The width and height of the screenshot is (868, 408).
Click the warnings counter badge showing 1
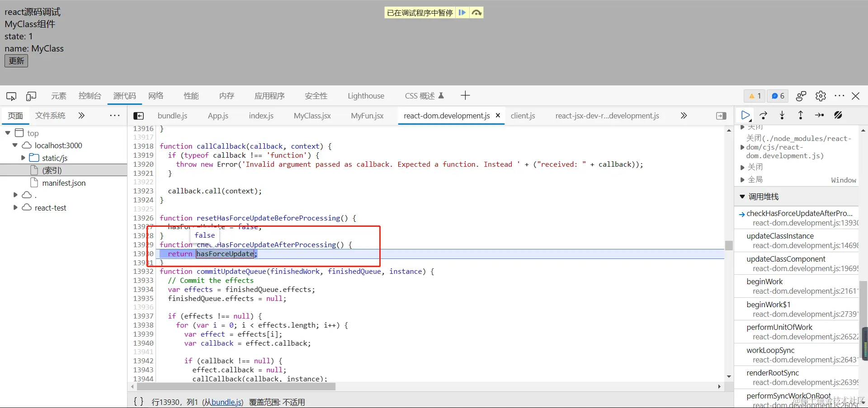click(x=755, y=96)
